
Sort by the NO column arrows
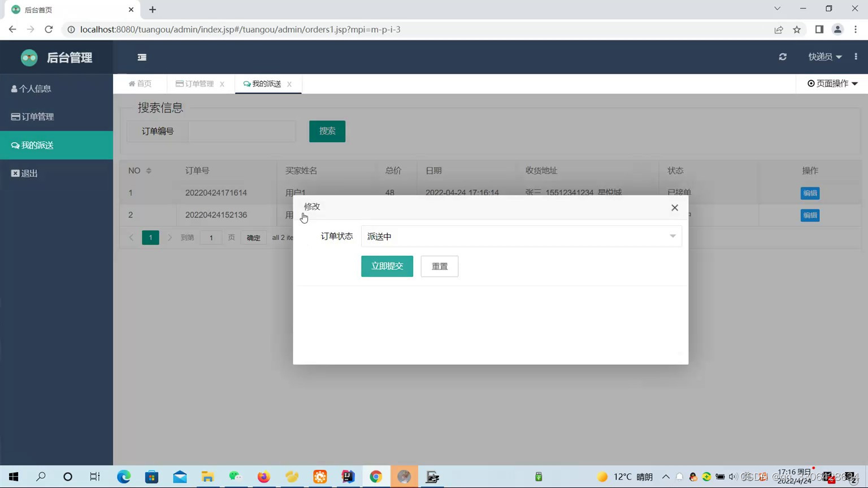pyautogui.click(x=149, y=171)
